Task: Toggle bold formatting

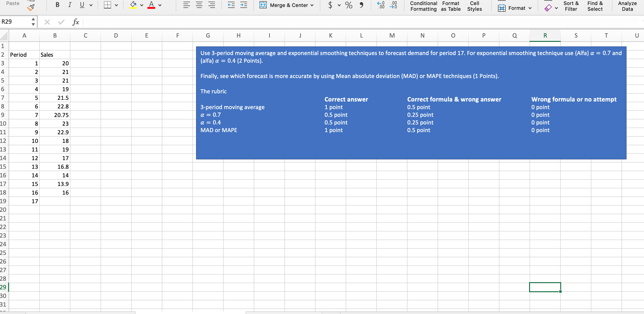Action: click(x=57, y=5)
